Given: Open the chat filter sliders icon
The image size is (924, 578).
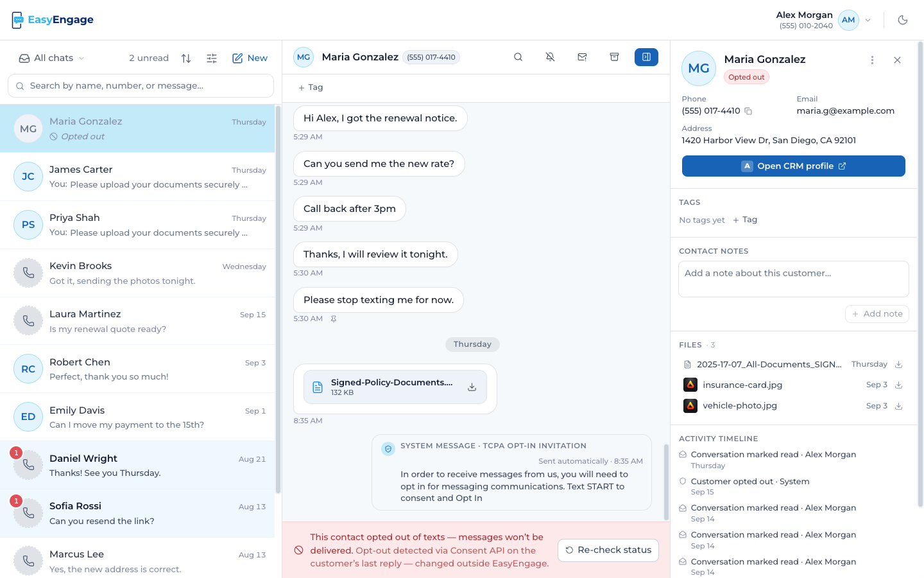Looking at the screenshot, I should pyautogui.click(x=212, y=58).
